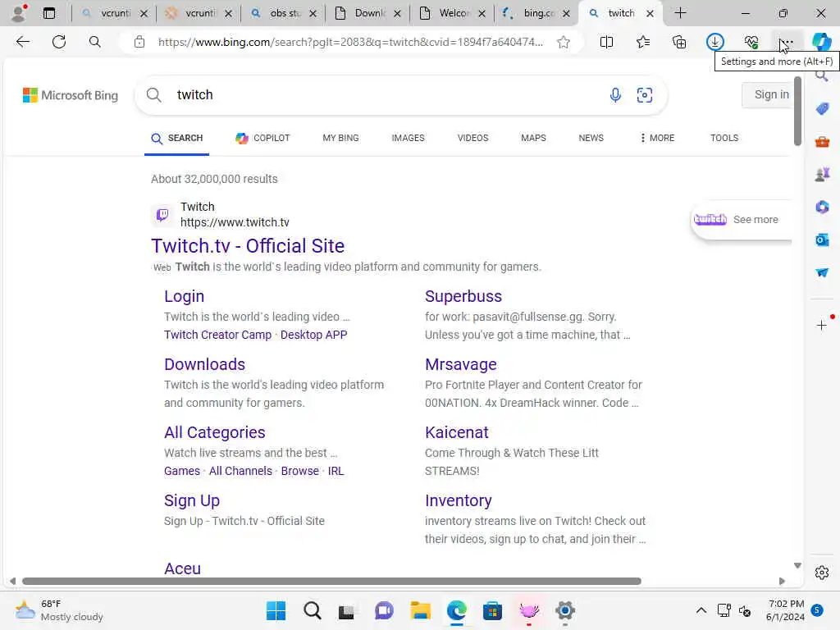
Task: Switch to the MAPS tab
Action: tap(533, 138)
